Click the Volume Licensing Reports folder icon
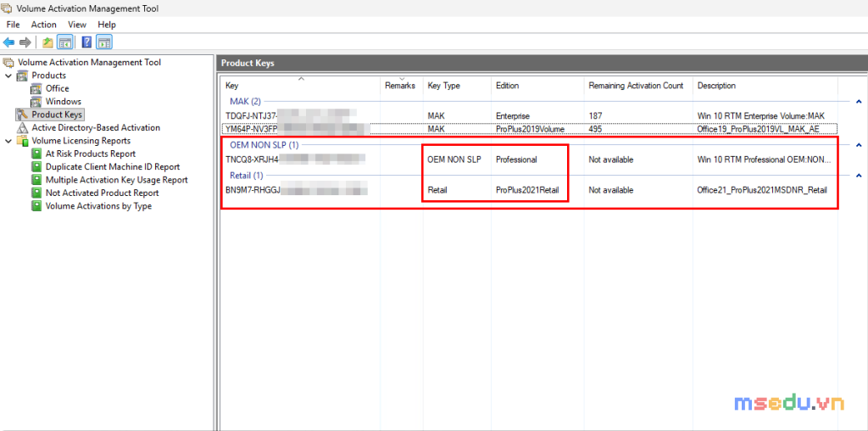This screenshot has height=431, width=868. [x=22, y=141]
